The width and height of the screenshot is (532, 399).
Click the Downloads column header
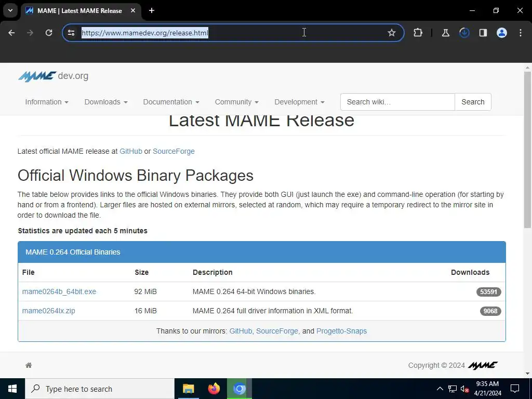[x=470, y=272]
